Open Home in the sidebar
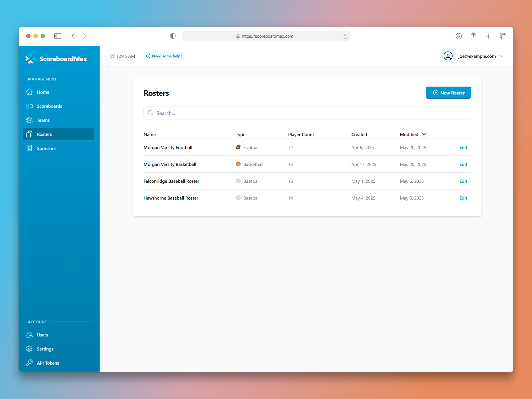The height and width of the screenshot is (399, 532). [x=59, y=92]
